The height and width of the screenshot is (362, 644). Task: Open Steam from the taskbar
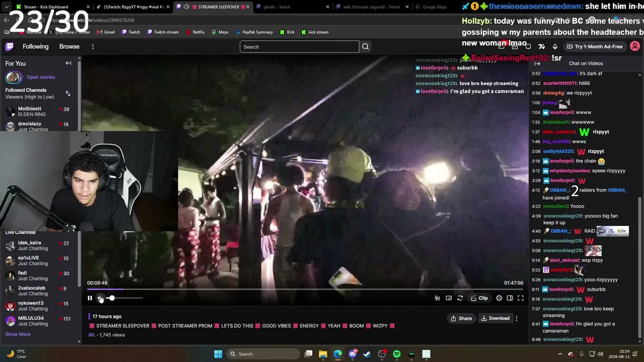[367, 354]
